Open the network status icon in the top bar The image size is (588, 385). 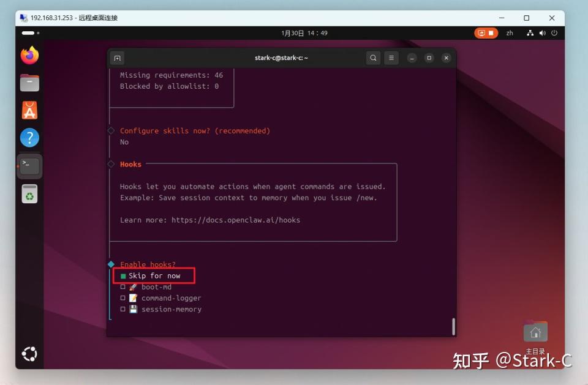point(530,33)
